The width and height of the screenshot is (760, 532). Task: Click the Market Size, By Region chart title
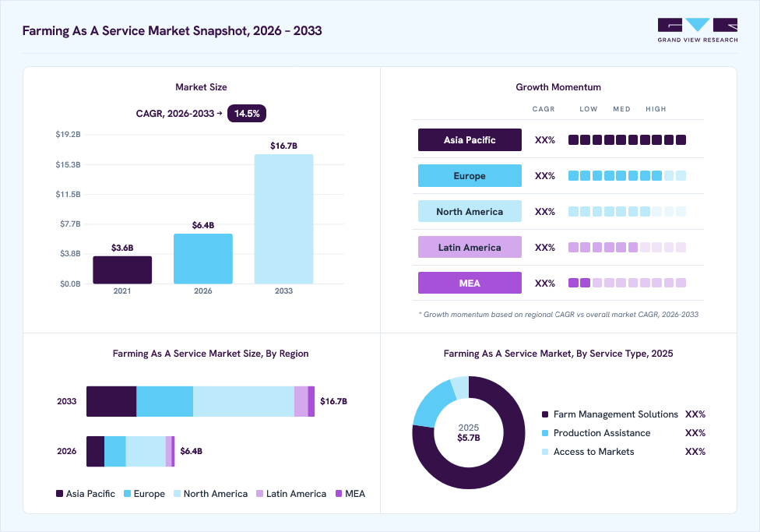[210, 354]
